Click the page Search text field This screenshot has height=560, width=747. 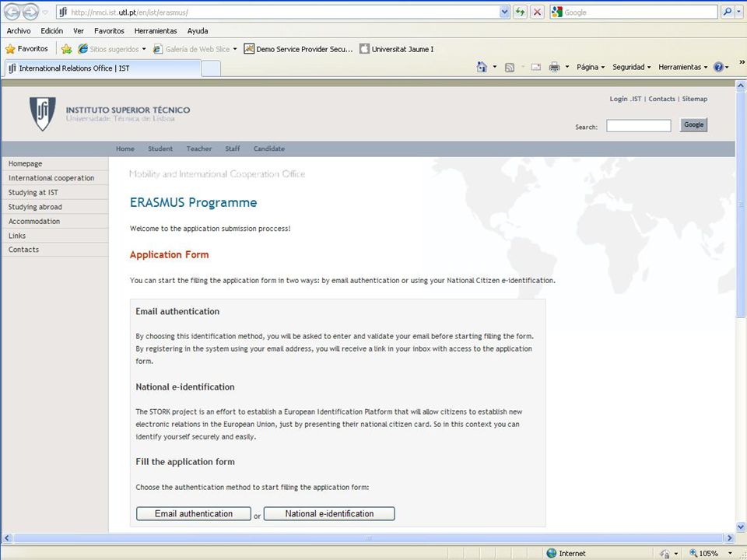tap(638, 126)
